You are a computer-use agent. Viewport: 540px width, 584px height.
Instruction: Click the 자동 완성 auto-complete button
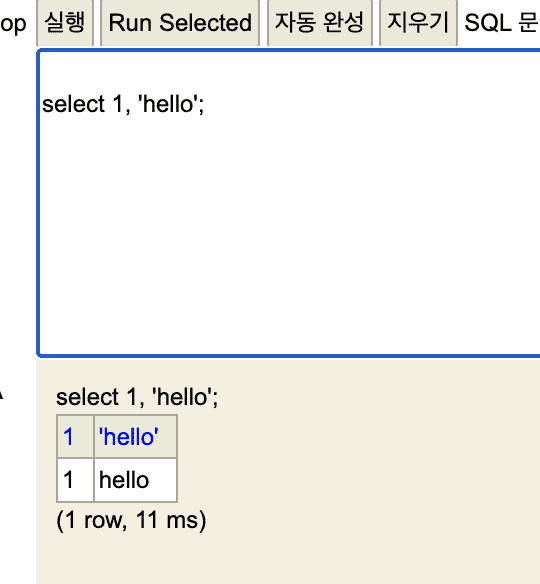pyautogui.click(x=320, y=23)
